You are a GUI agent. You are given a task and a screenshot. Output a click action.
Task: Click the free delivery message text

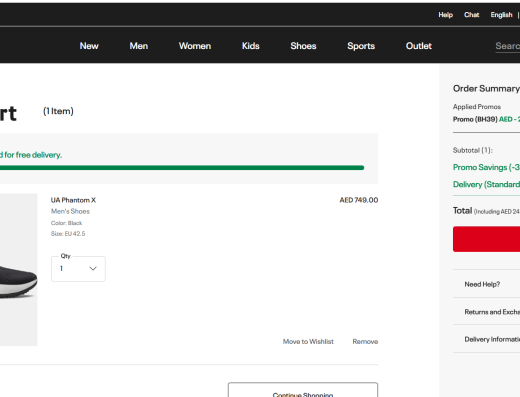[31, 155]
